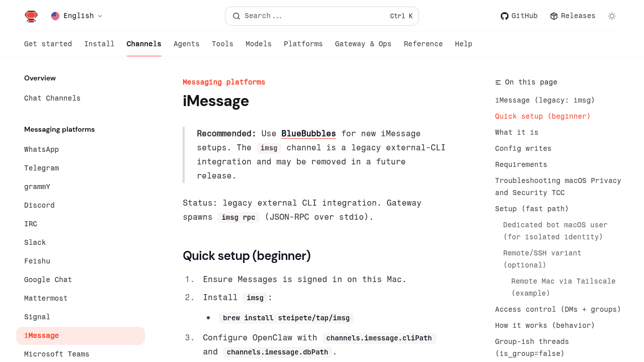The height and width of the screenshot is (362, 644).
Task: Toggle light/dark theme with sun icon
Action: pos(612,16)
